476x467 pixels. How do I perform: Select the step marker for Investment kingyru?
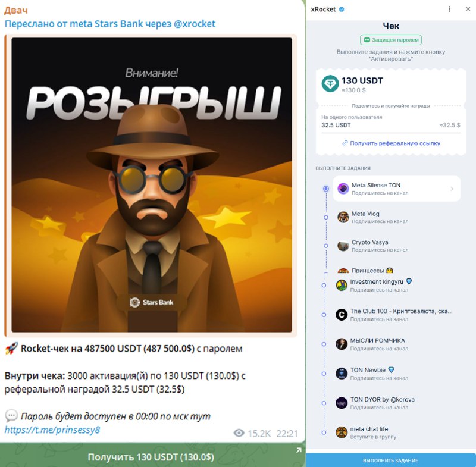(x=324, y=286)
